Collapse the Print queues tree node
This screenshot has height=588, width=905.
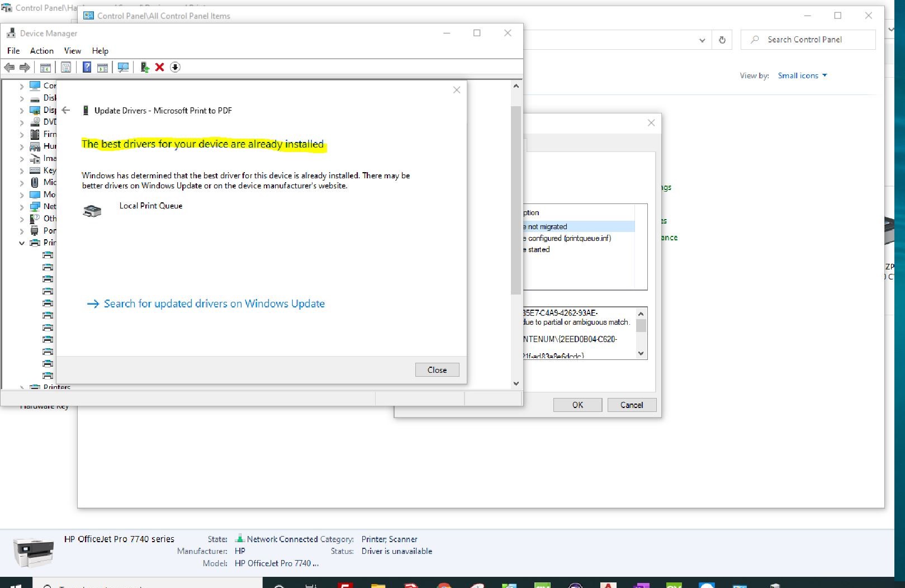point(22,243)
